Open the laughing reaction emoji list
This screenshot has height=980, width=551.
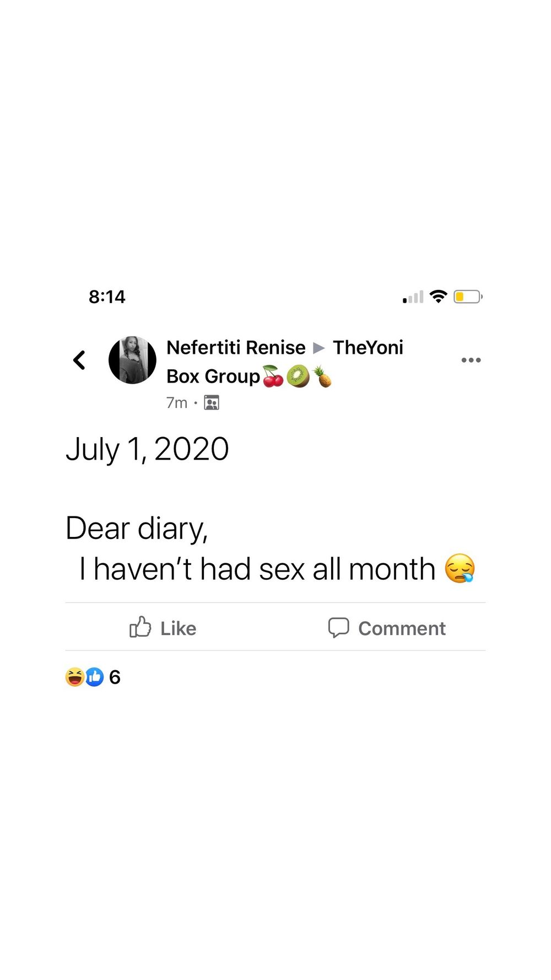(75, 677)
